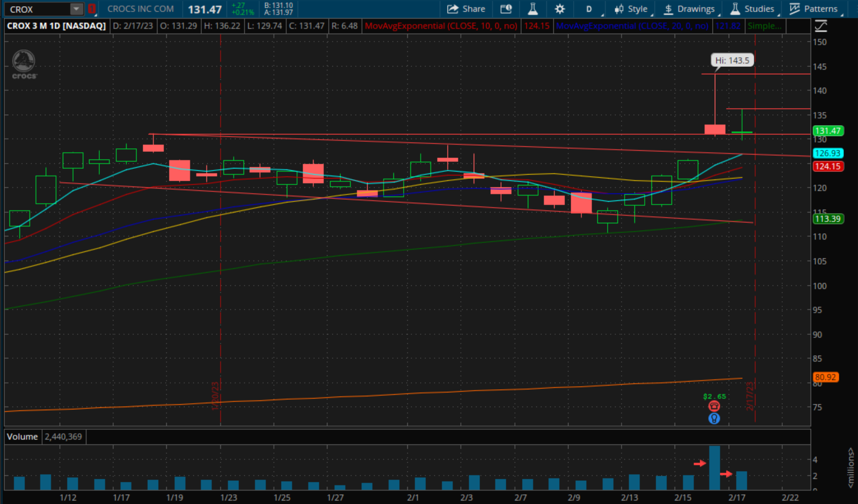This screenshot has width=858, height=504.
Task: Click the red earnings phone icon
Action: (714, 406)
